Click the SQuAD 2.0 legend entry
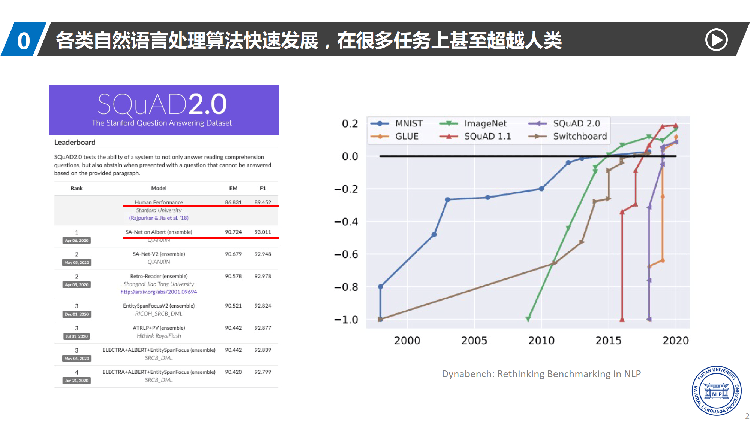 tap(564, 123)
